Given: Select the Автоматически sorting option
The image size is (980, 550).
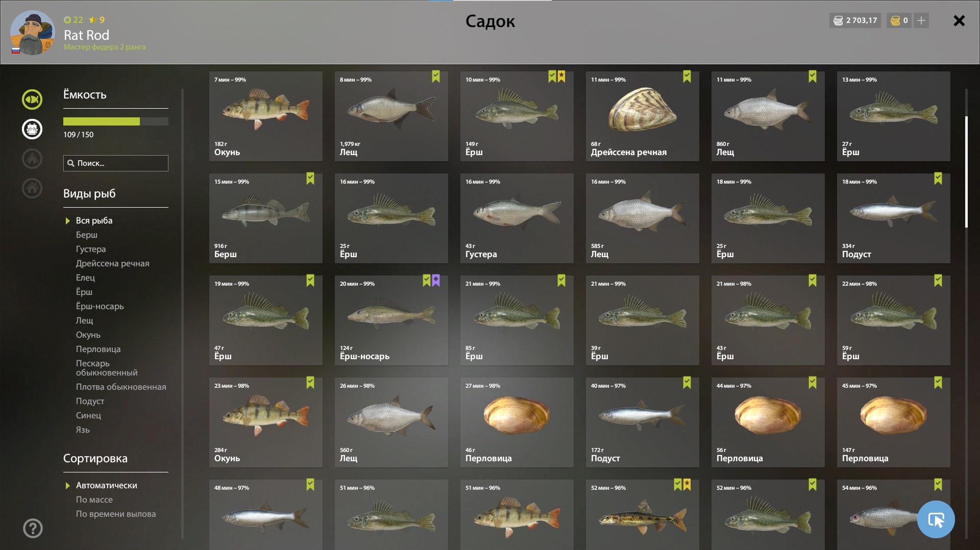Looking at the screenshot, I should click(106, 485).
